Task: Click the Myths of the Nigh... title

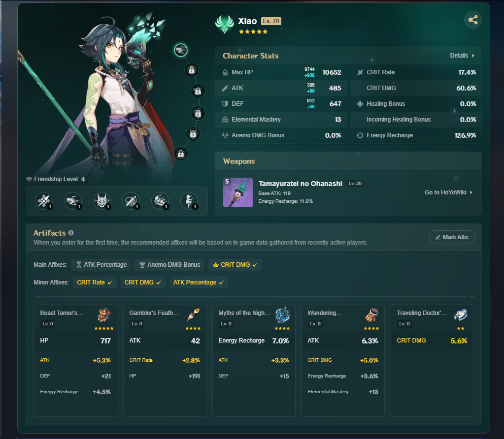Action: tap(244, 313)
